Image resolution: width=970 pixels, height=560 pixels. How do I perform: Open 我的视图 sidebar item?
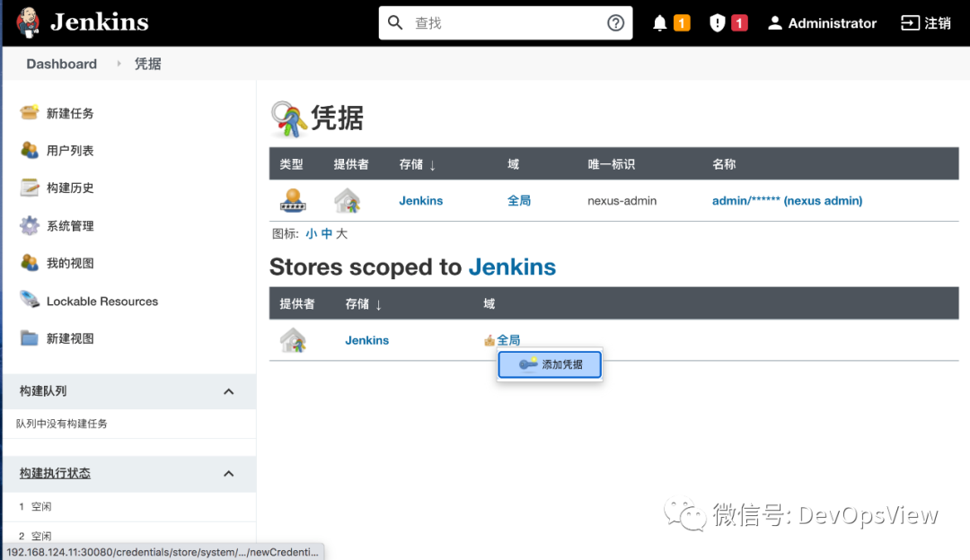point(70,263)
